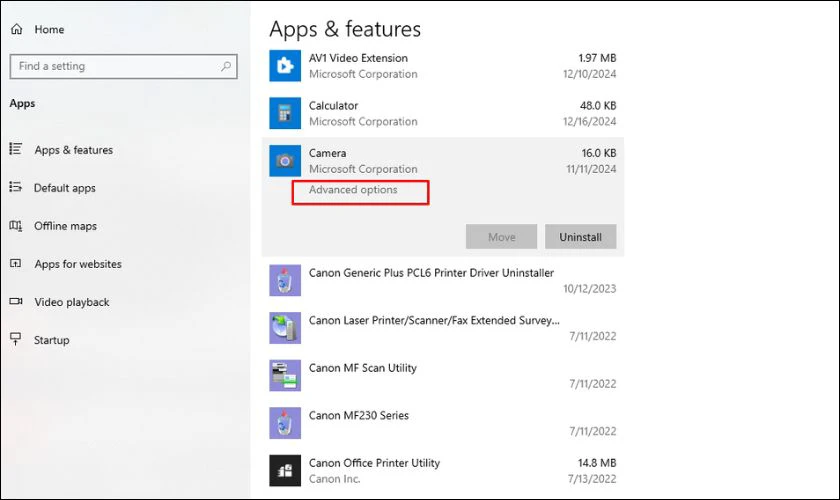Click the Apps for websites icon
This screenshot has width=840, height=500.
[x=16, y=263]
